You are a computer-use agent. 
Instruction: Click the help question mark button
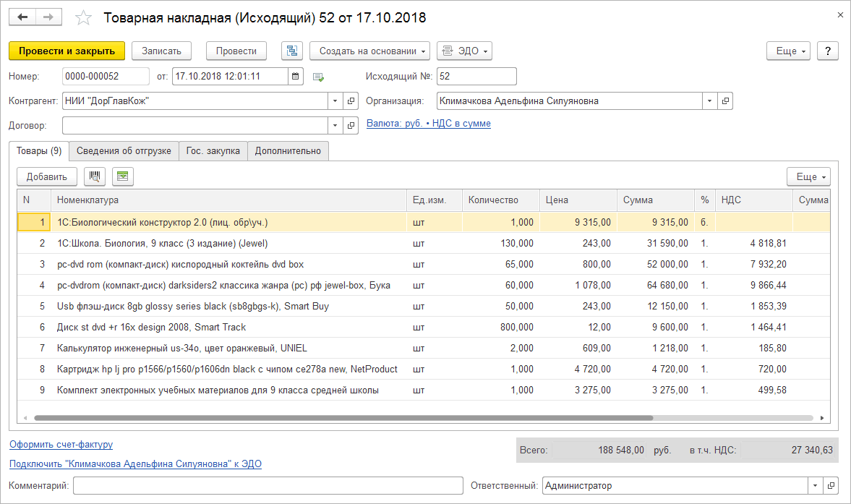point(827,51)
